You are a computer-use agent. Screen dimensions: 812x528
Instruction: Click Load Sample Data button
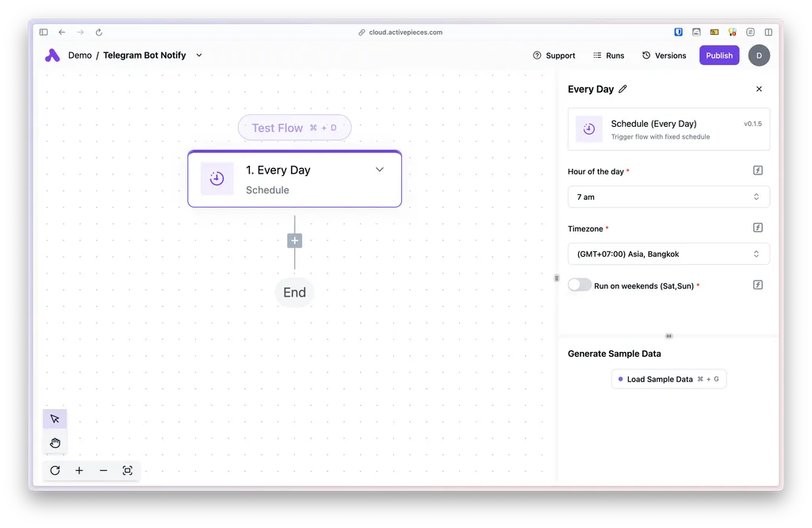pyautogui.click(x=668, y=379)
